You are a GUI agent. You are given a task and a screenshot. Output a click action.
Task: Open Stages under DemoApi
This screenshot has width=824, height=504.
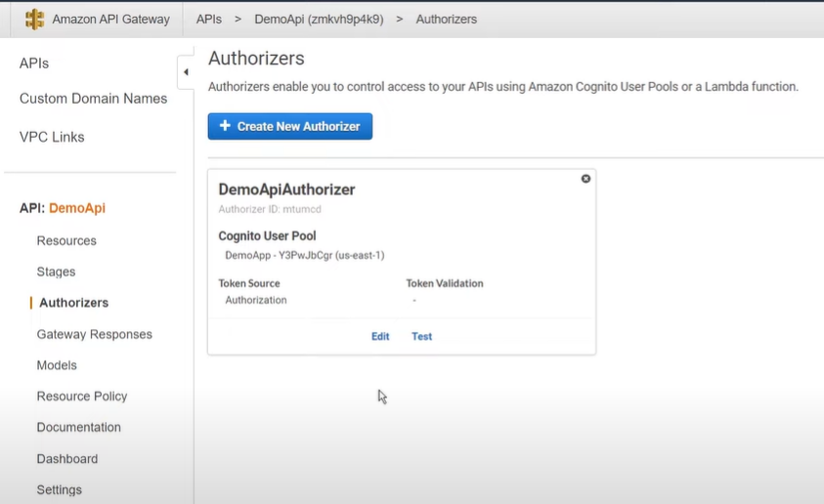pos(57,272)
